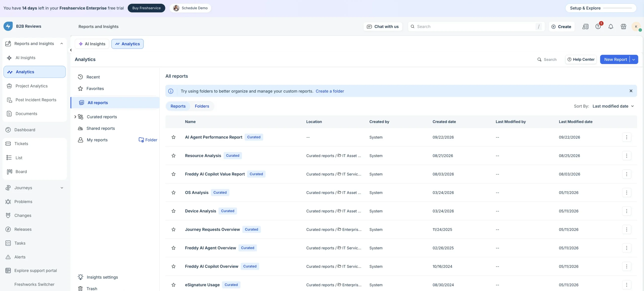Click the help question-mark icon with badge
This screenshot has width=644, height=291.
point(598,26)
